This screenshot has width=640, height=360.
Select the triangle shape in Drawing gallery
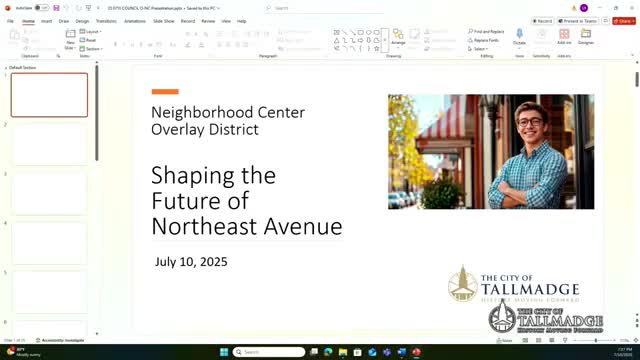(337, 40)
